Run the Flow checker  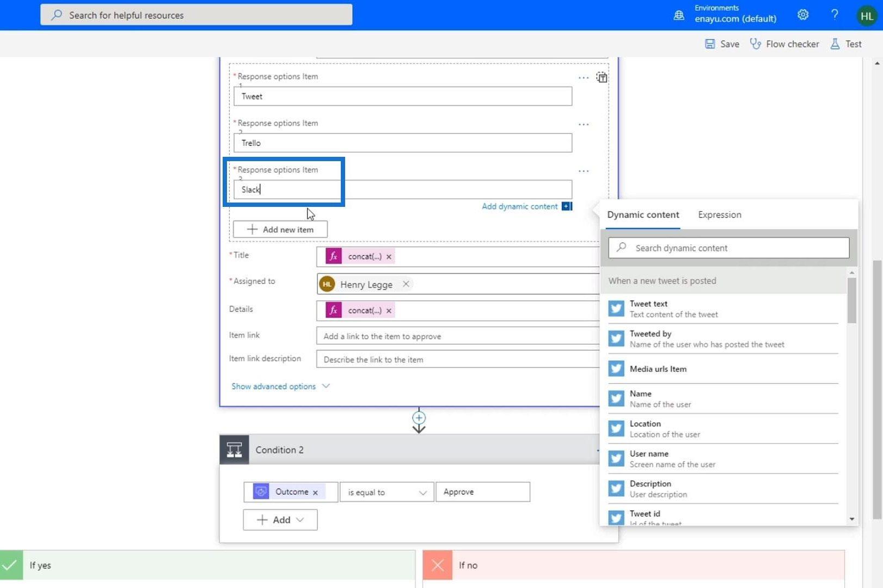784,44
